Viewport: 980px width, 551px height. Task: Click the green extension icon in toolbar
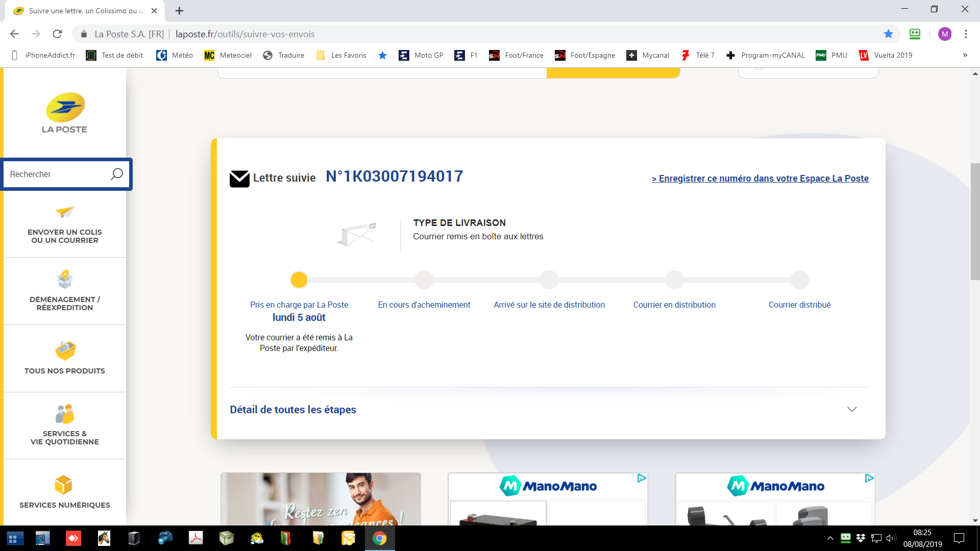pos(915,34)
